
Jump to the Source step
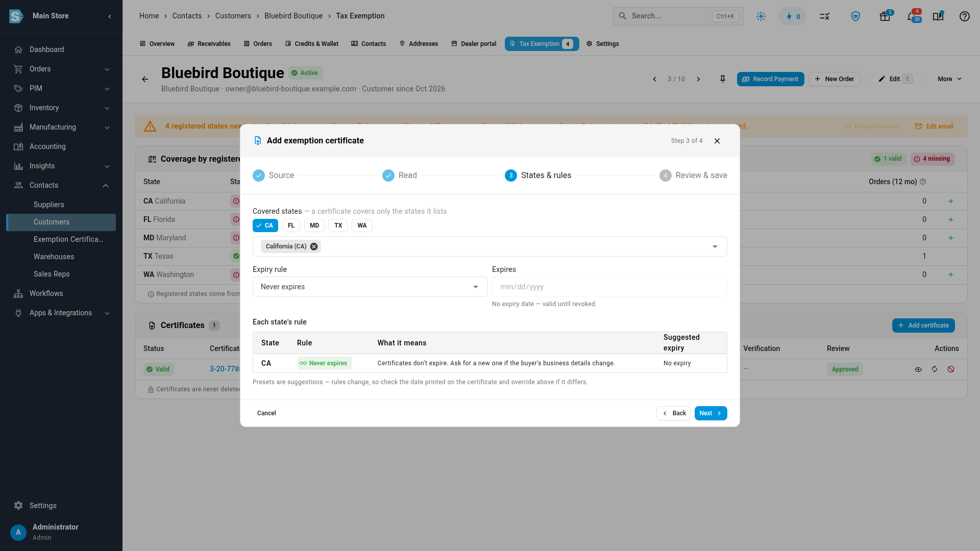(274, 176)
